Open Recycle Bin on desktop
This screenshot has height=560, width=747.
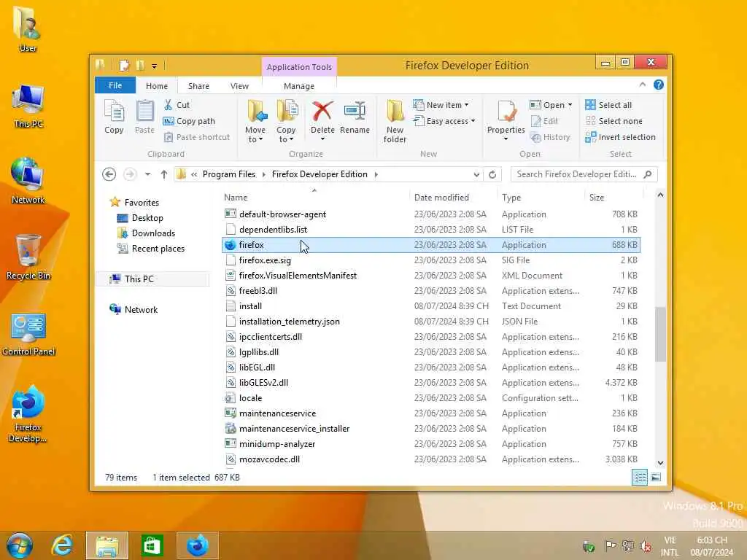click(28, 257)
